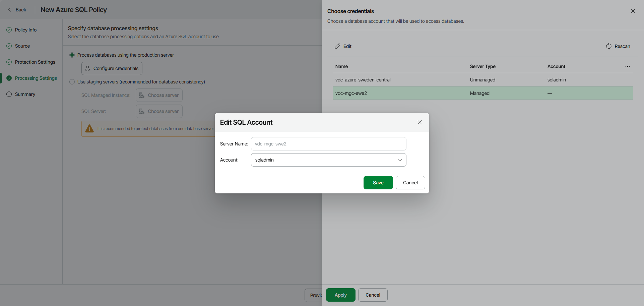Open the ellipsis menu in the credentials table header
This screenshot has height=306, width=644.
click(627, 66)
